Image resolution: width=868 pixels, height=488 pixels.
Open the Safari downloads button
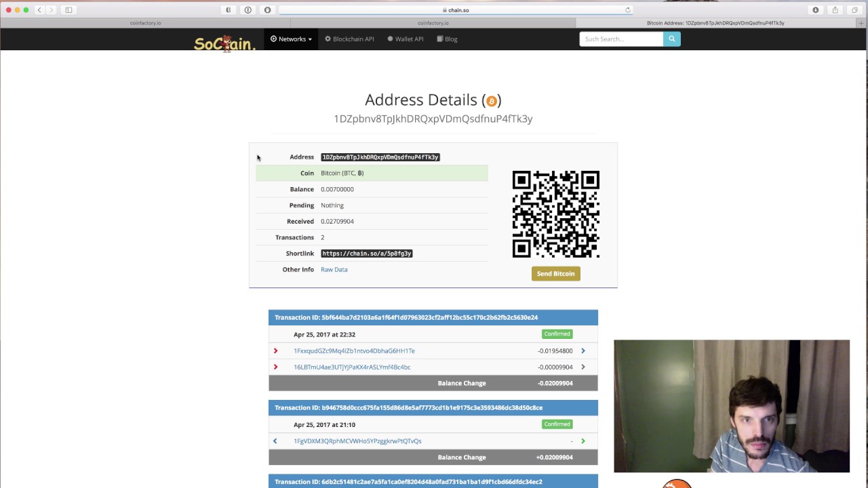pos(816,10)
